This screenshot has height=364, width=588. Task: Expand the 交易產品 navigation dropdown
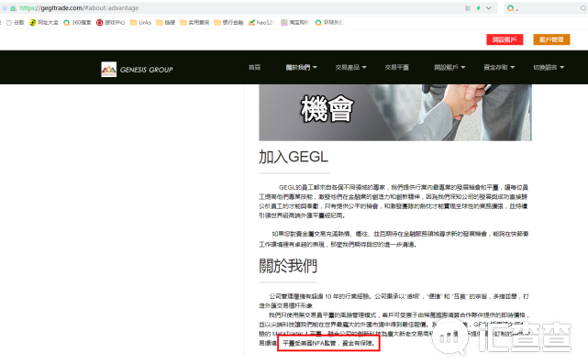pyautogui.click(x=350, y=68)
